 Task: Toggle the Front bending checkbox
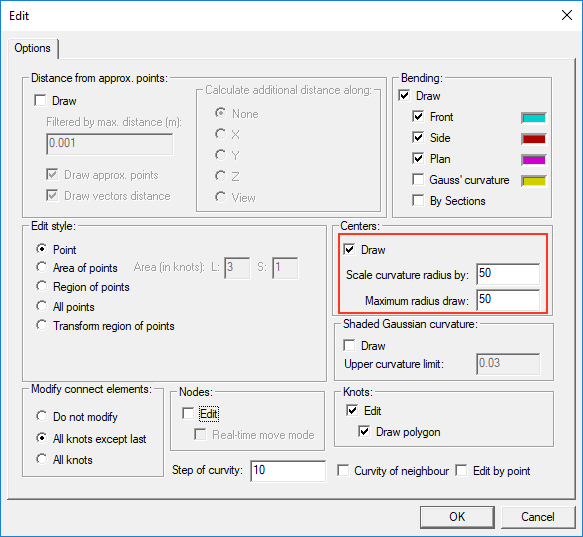[418, 116]
